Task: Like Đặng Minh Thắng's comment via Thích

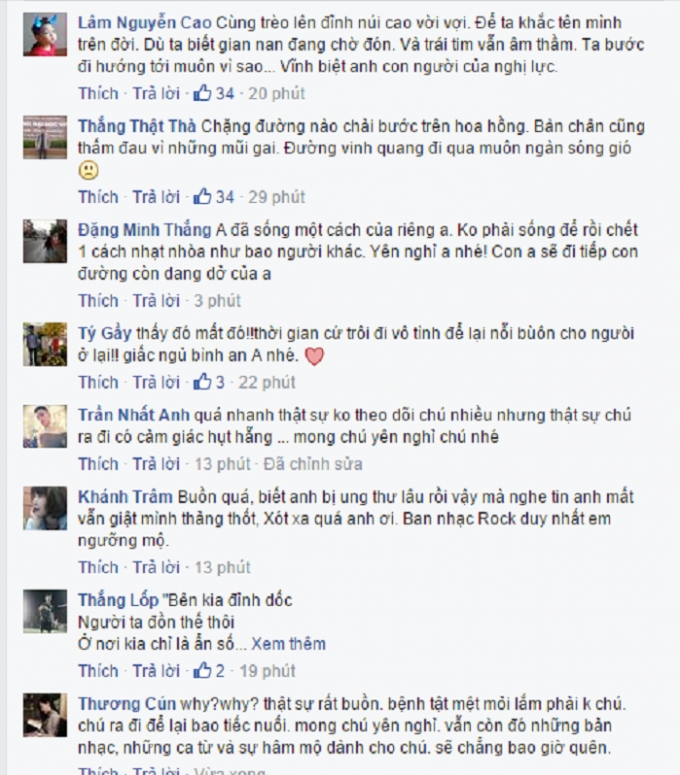Action: point(98,301)
